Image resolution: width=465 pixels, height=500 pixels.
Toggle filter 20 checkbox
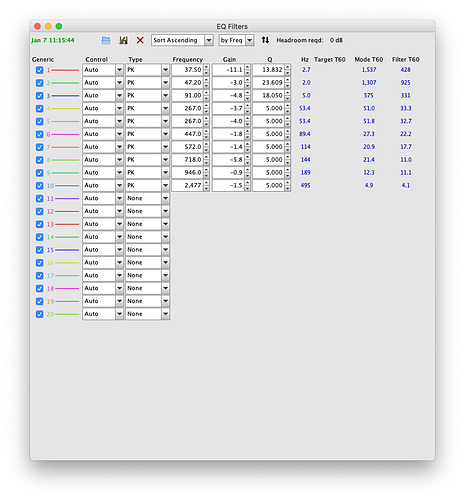tap(40, 314)
